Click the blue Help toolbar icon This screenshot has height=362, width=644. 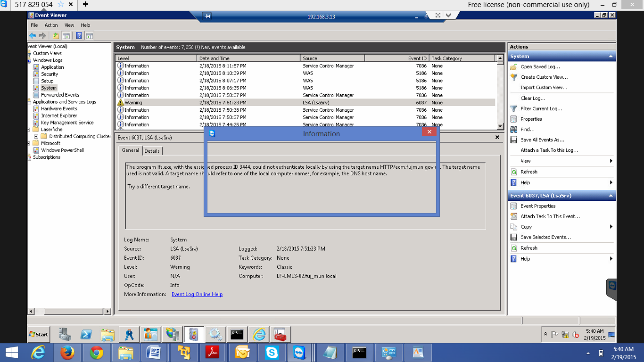tap(79, 36)
